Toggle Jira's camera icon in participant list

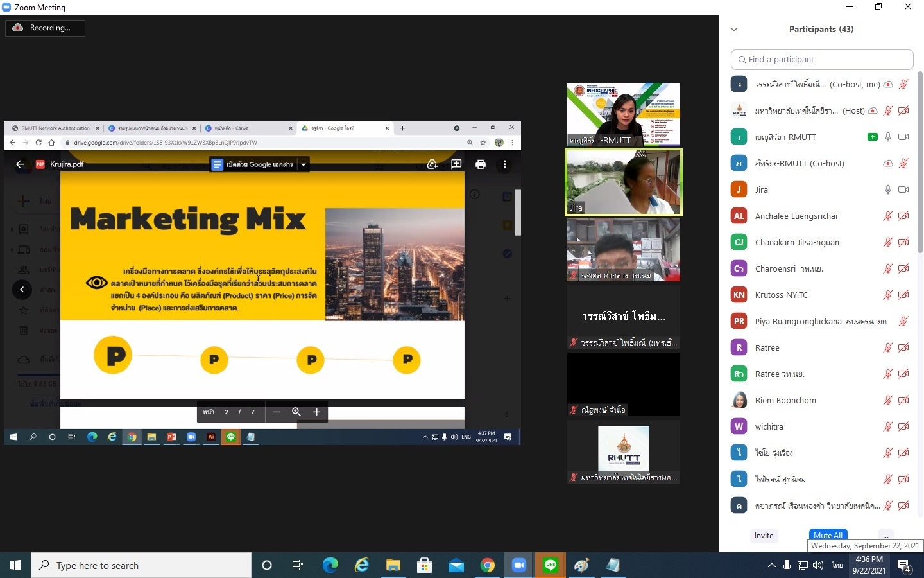(903, 189)
